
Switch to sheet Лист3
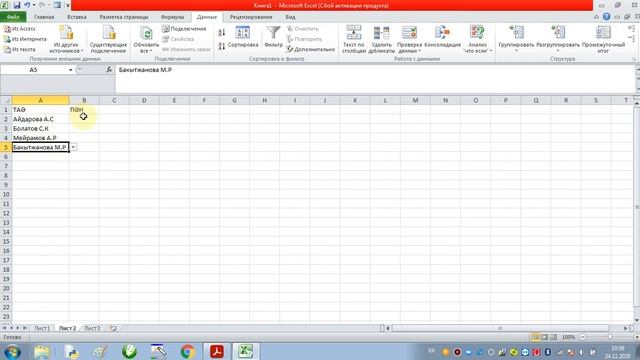[92, 328]
